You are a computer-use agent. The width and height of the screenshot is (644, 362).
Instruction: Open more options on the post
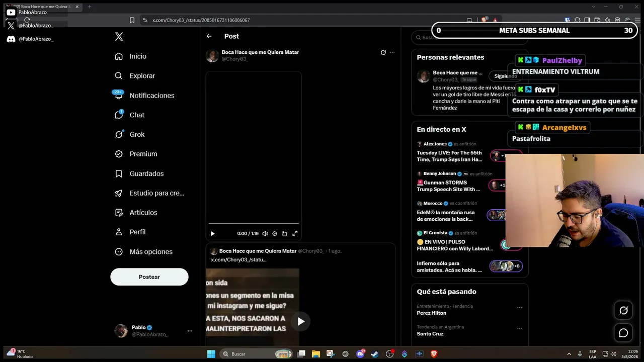point(392,52)
